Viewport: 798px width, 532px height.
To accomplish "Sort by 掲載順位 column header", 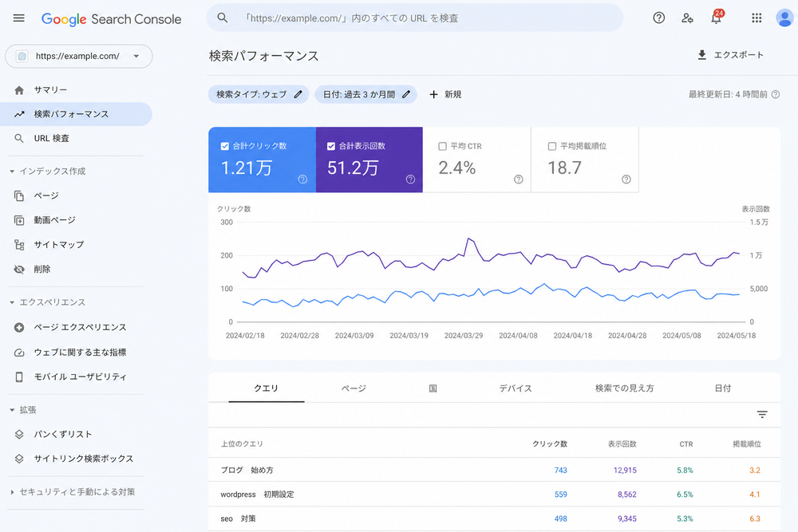I will click(x=747, y=444).
